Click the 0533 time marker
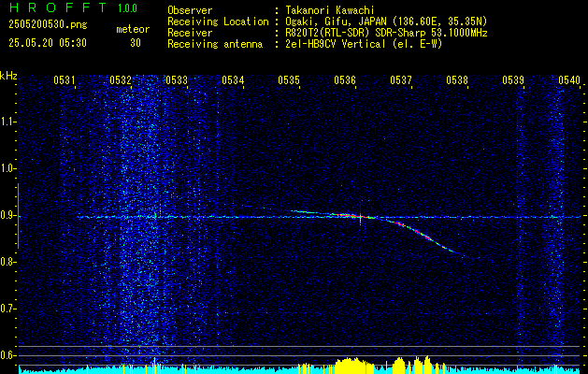The height and width of the screenshot is (374, 588). (177, 79)
